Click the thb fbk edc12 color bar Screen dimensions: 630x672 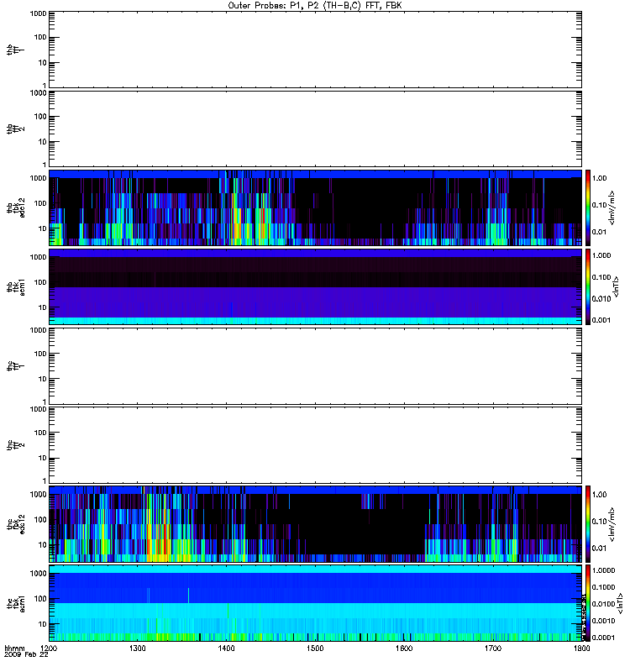588,207
